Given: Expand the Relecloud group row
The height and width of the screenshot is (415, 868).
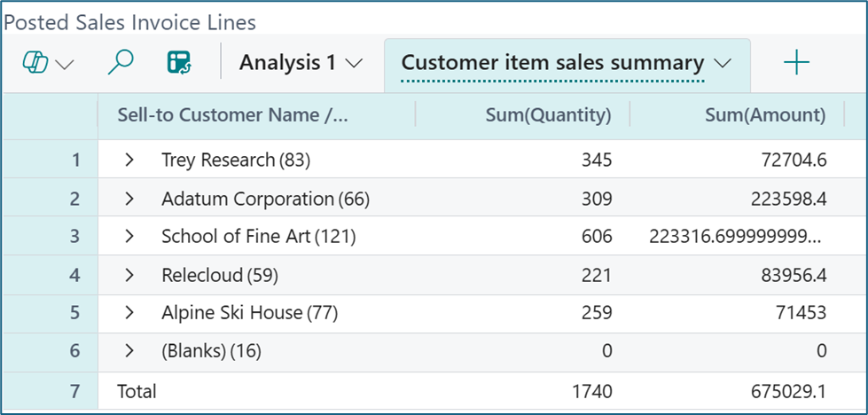Looking at the screenshot, I should (129, 276).
